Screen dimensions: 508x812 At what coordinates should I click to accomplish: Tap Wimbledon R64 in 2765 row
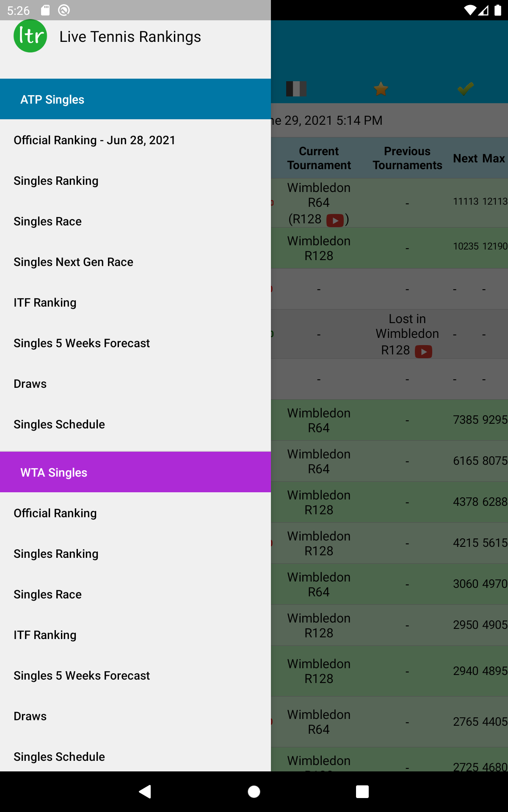pos(319,722)
